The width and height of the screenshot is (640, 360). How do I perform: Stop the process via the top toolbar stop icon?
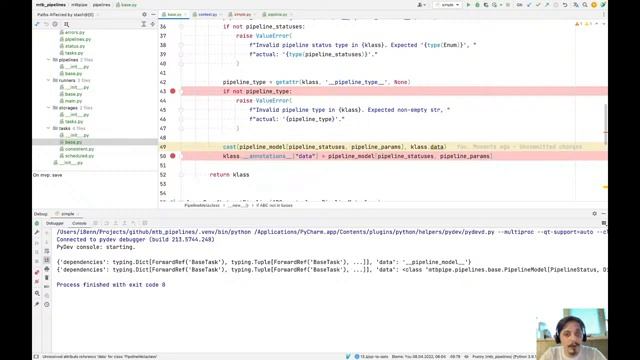pos(508,5)
